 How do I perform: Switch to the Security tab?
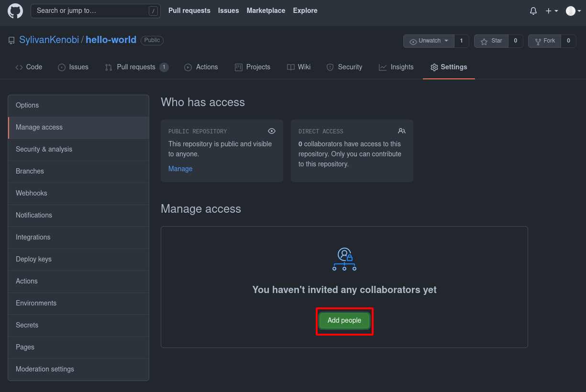click(x=344, y=67)
